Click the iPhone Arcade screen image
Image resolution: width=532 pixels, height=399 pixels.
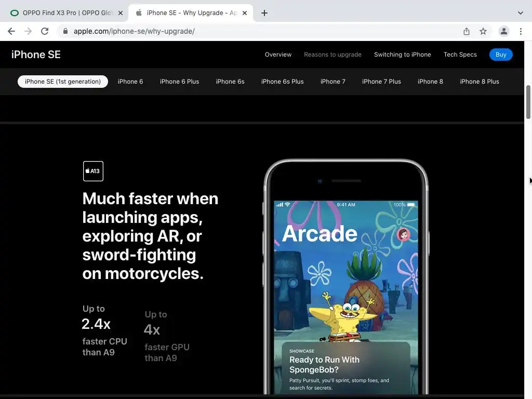point(345,298)
